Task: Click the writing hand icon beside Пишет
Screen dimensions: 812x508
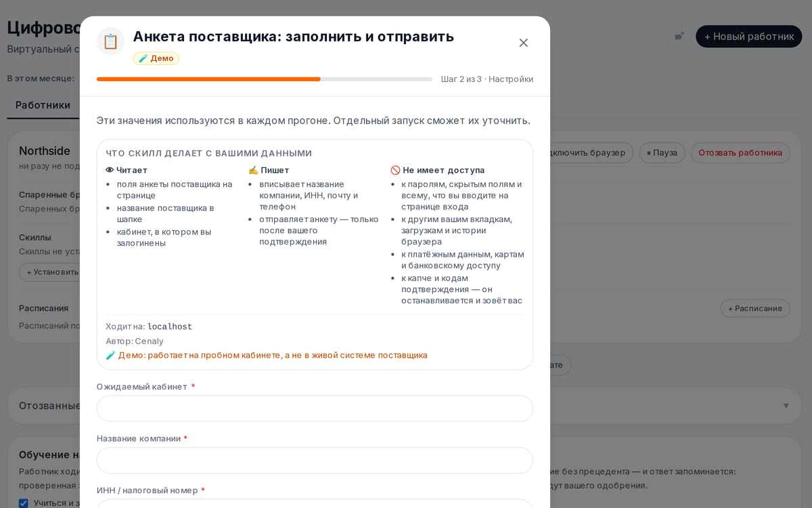Action: click(x=253, y=170)
